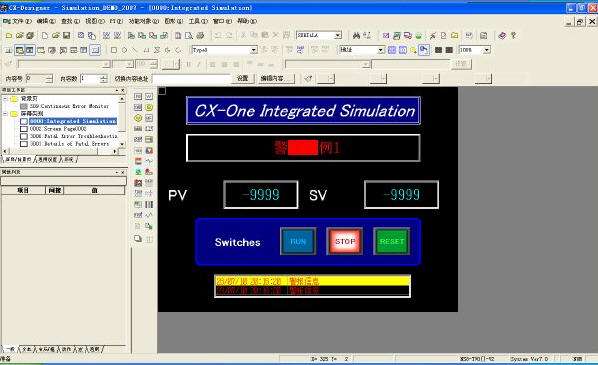Select the circle drawing tool
Viewport: 598px width, 365px height.
click(124, 50)
